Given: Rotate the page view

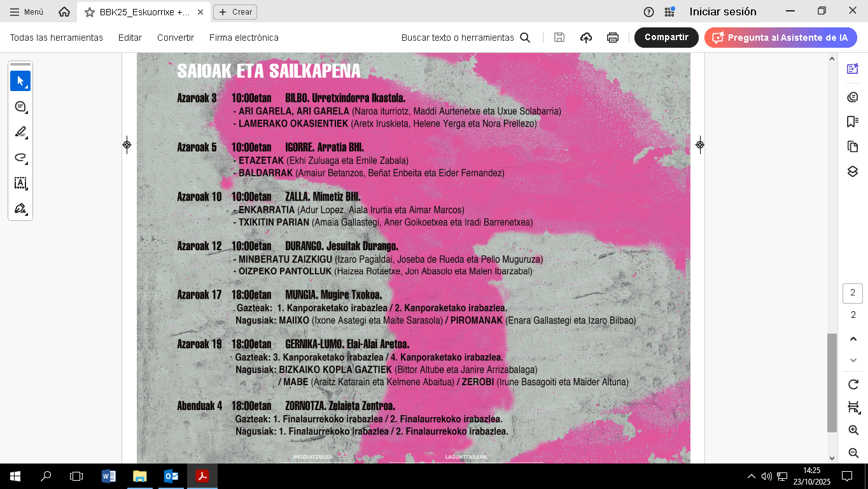Looking at the screenshot, I should pyautogui.click(x=853, y=385).
